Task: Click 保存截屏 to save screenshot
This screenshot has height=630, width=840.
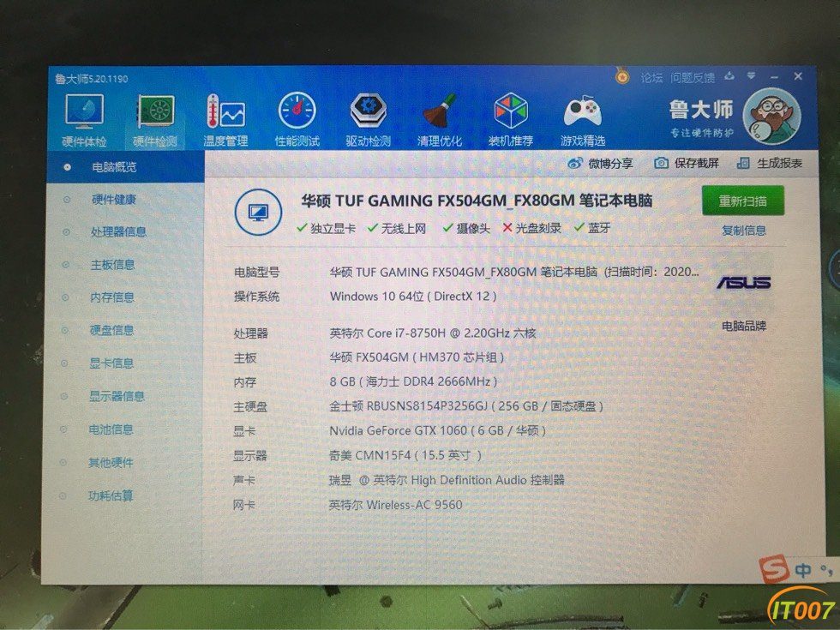Action: point(687,163)
